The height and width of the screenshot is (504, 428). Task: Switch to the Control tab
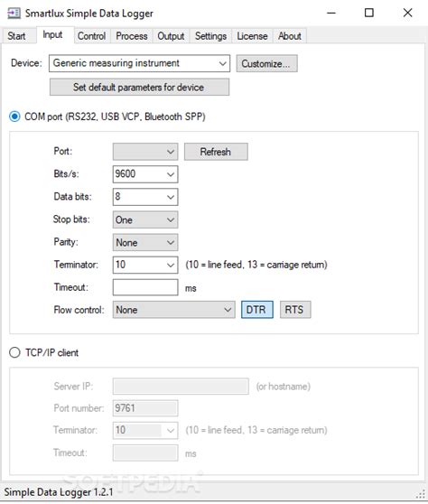[x=91, y=36]
